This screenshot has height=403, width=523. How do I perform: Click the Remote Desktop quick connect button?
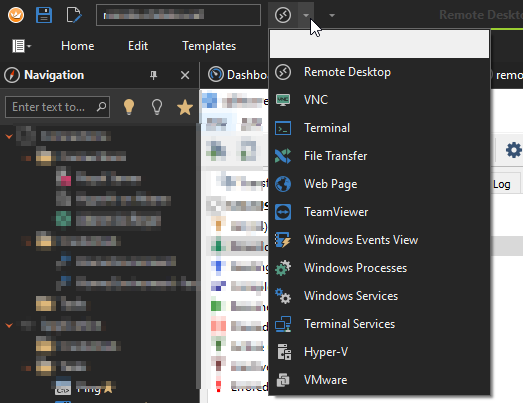click(283, 15)
